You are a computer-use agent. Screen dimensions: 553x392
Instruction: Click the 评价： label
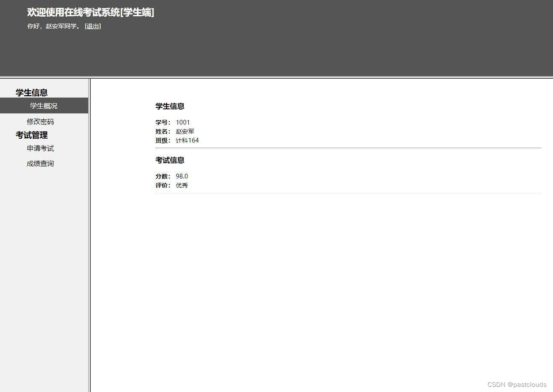pos(163,185)
